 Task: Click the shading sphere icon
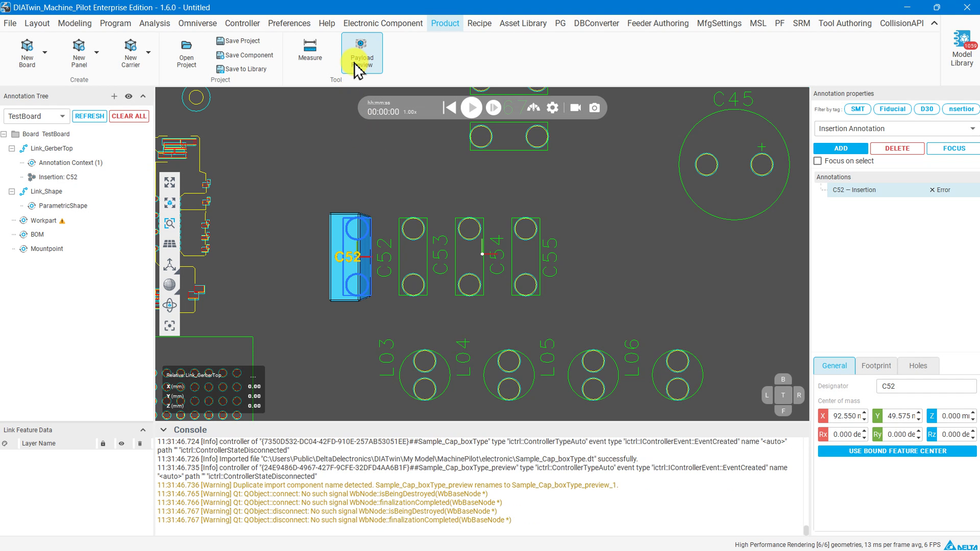coord(169,285)
